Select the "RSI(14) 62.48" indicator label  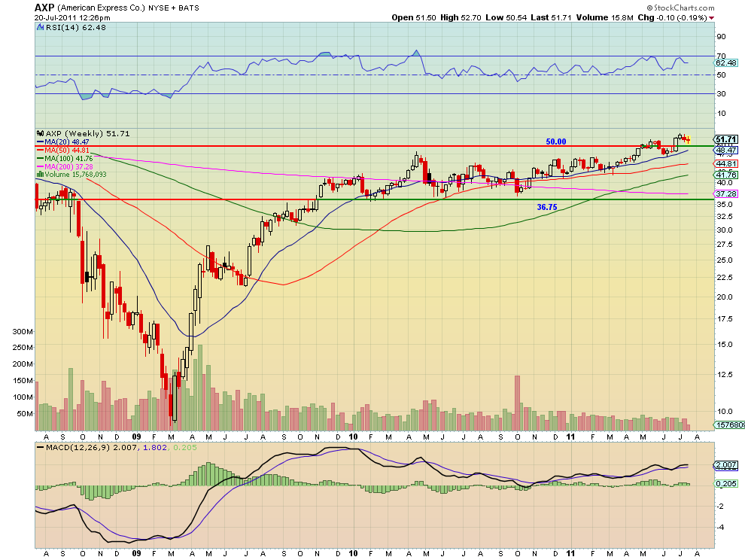pyautogui.click(x=75, y=28)
